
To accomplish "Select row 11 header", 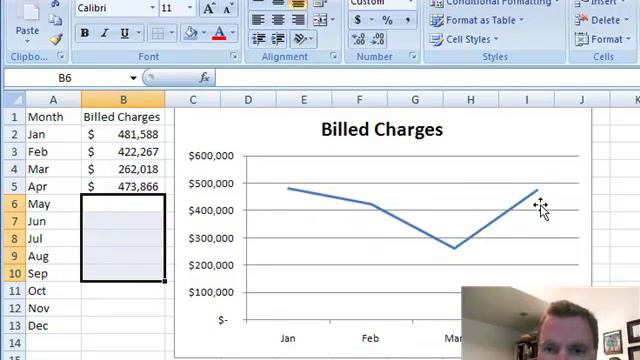I will (14, 291).
